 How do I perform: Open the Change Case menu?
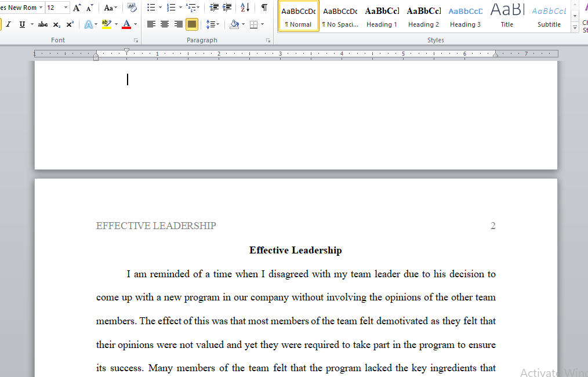110,8
